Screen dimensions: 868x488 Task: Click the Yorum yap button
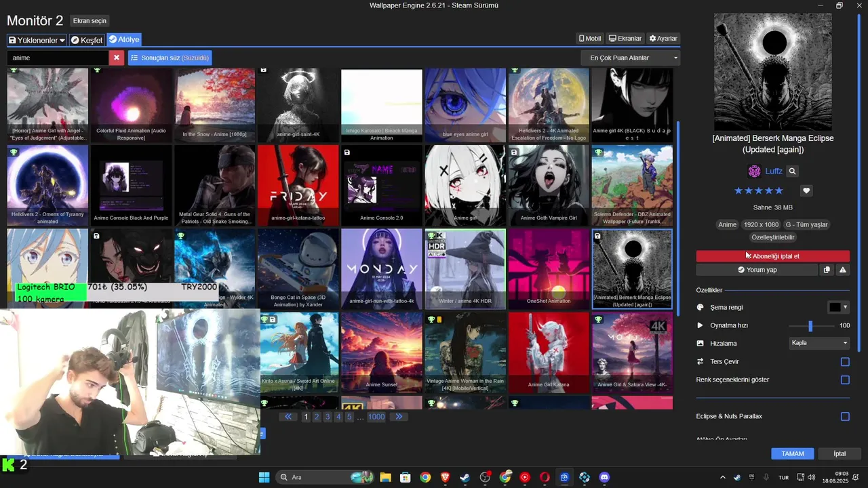tap(757, 270)
